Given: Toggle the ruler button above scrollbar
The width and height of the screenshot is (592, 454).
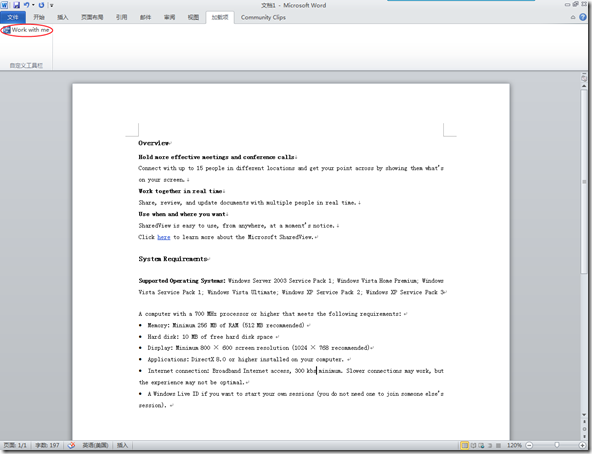Looking at the screenshot, I should tap(584, 78).
